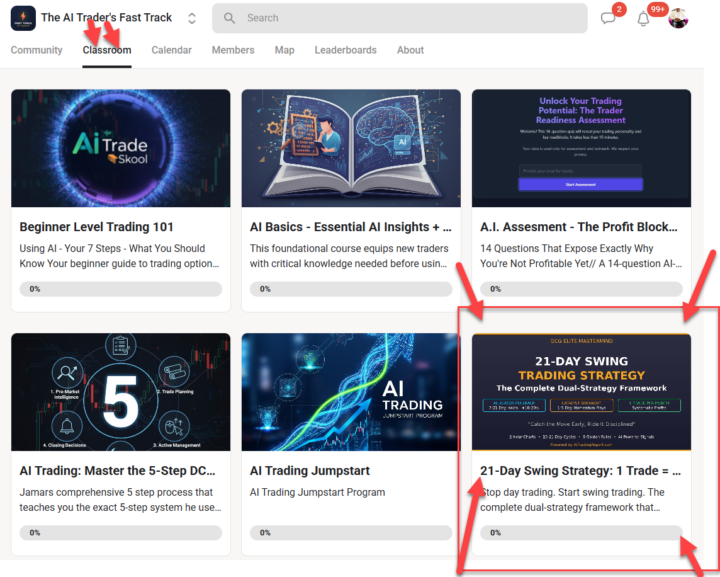The width and height of the screenshot is (720, 577).
Task: Open the notifications bell icon
Action: (643, 19)
